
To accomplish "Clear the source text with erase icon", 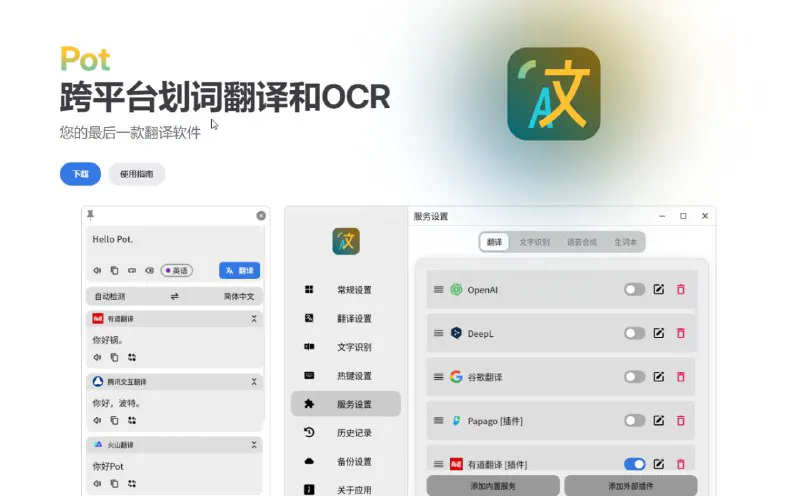I will coord(149,270).
